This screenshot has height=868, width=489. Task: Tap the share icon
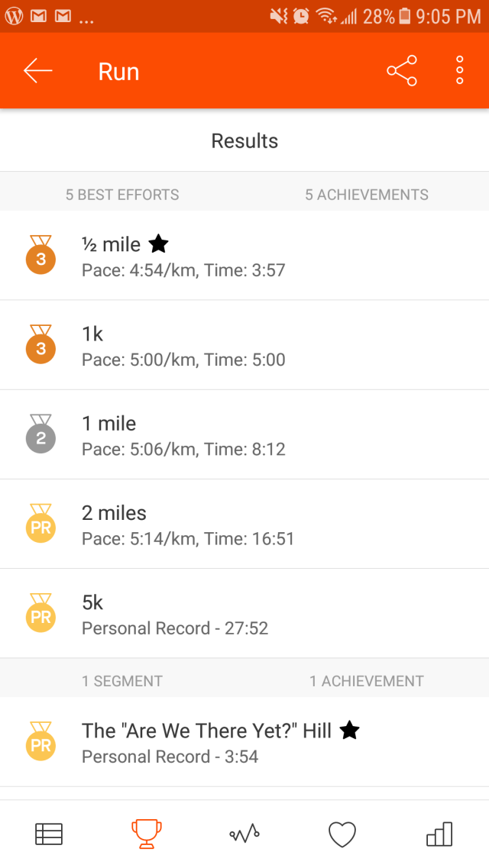coord(402,71)
